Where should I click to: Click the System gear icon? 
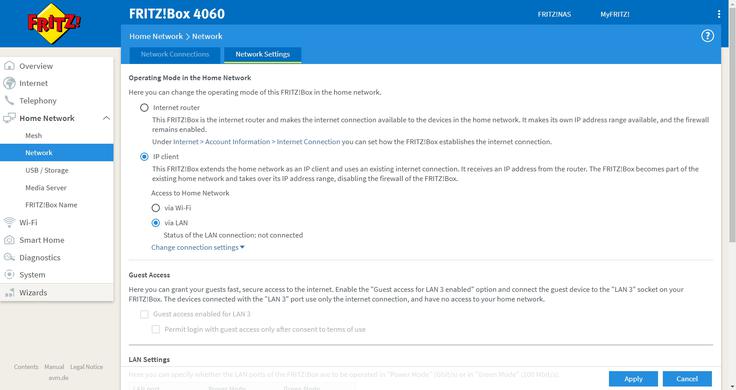9,275
